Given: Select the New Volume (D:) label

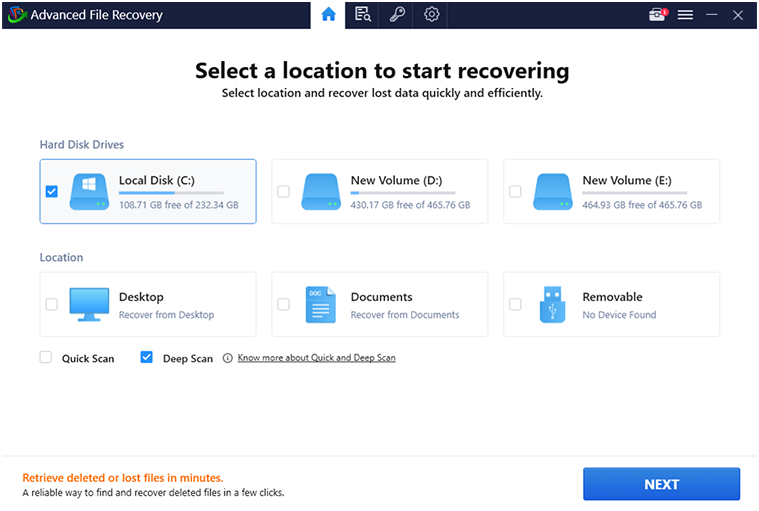Looking at the screenshot, I should click(396, 180).
